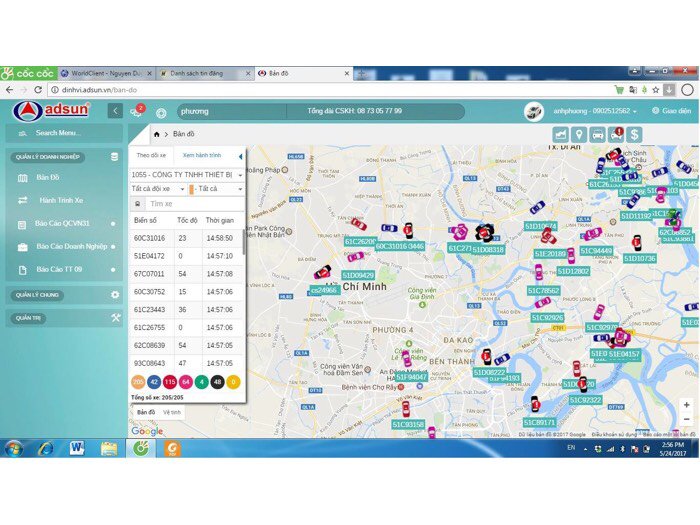The height and width of the screenshot is (525, 700).
Task: Click the gear icon next to Quản Lý Chung
Action: (x=115, y=295)
